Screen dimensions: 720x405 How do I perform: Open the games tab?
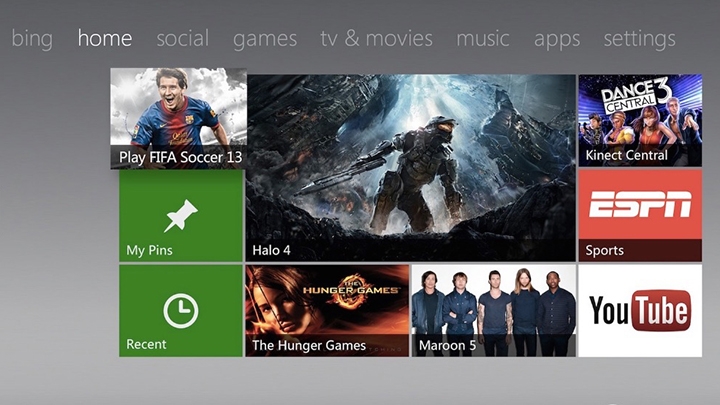[x=265, y=39]
